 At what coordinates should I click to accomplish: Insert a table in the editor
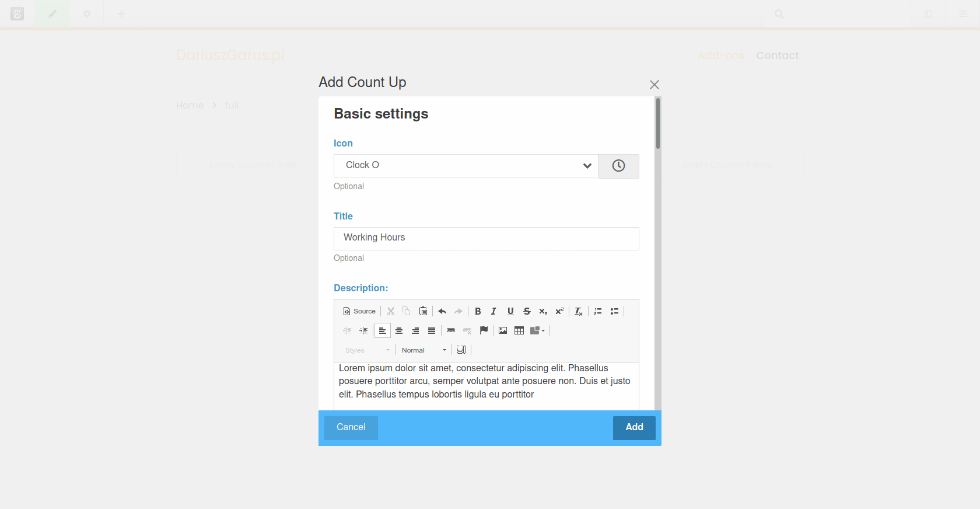point(519,330)
